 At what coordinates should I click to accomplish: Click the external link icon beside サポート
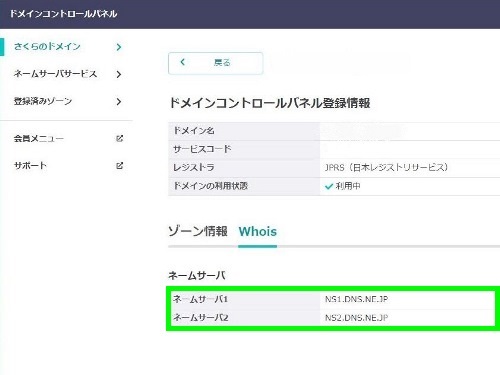(119, 165)
